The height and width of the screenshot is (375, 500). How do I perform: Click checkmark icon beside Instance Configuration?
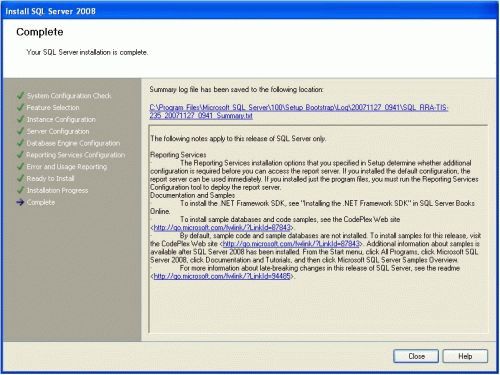(x=20, y=119)
